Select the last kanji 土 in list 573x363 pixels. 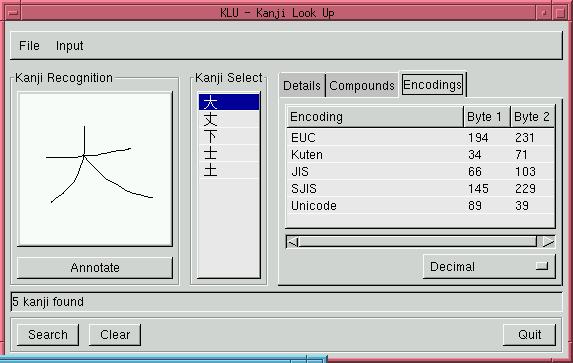229,170
